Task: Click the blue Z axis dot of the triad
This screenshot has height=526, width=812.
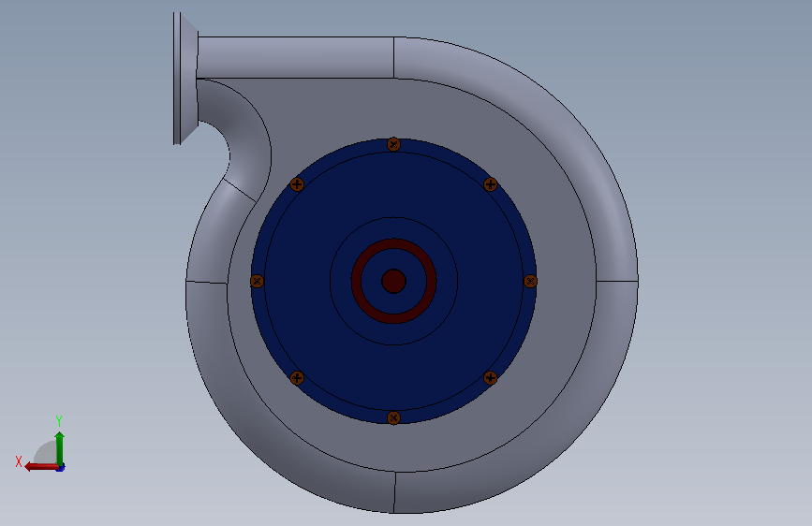Action: pos(61,468)
